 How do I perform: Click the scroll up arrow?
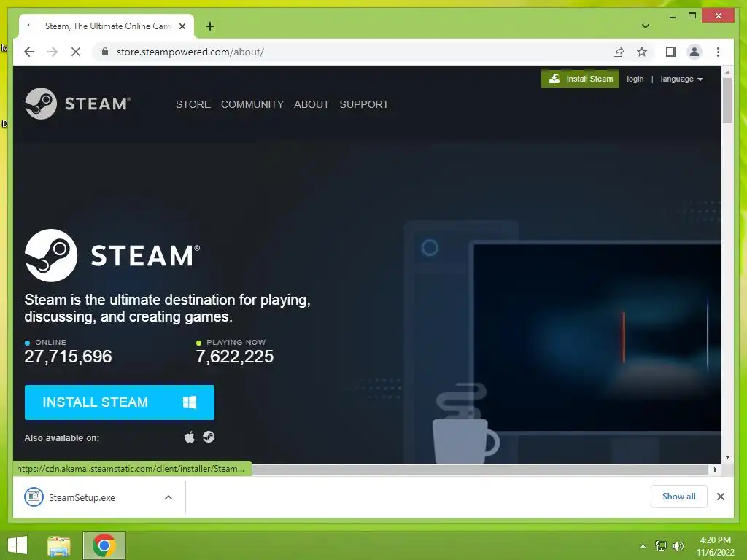[x=727, y=72]
